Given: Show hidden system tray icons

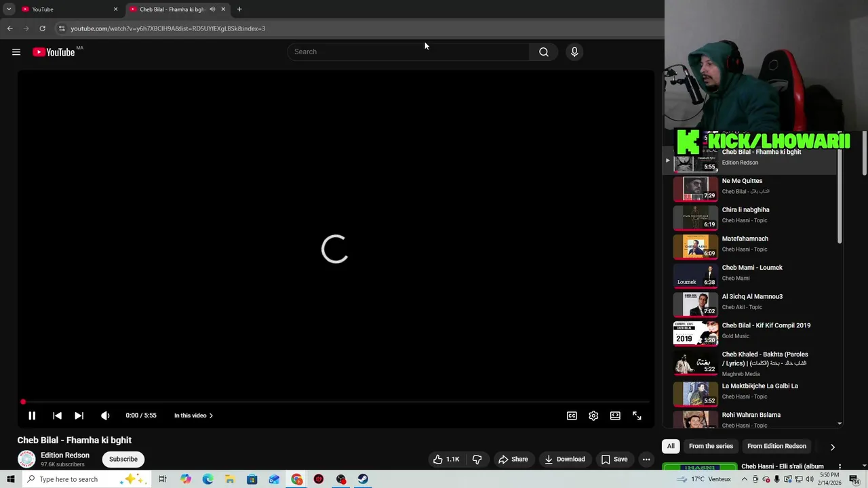Looking at the screenshot, I should tap(745, 479).
